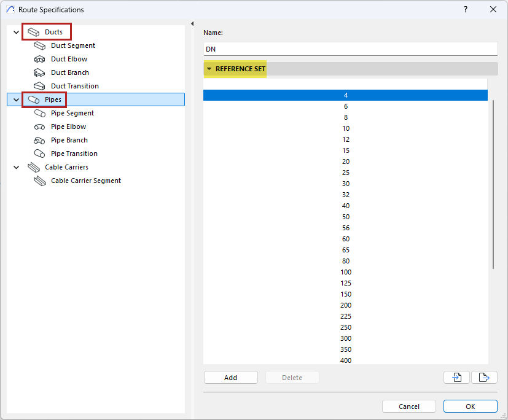The height and width of the screenshot is (420, 508).
Task: Select Duct Transition in tree
Action: pos(75,86)
